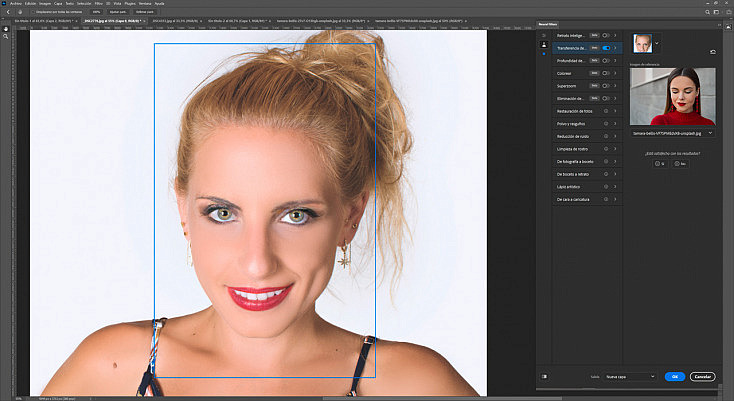
Task: Click the Cancelar button
Action: pos(702,376)
